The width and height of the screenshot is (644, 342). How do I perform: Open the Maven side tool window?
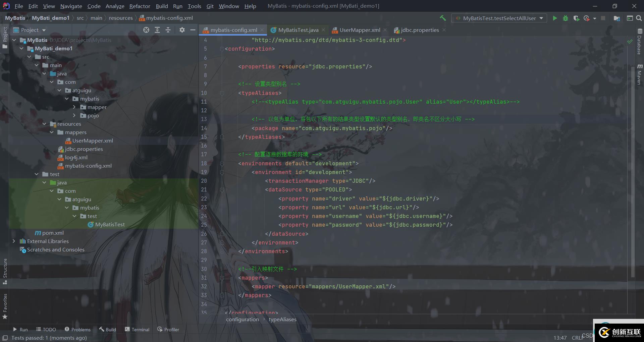(x=639, y=74)
